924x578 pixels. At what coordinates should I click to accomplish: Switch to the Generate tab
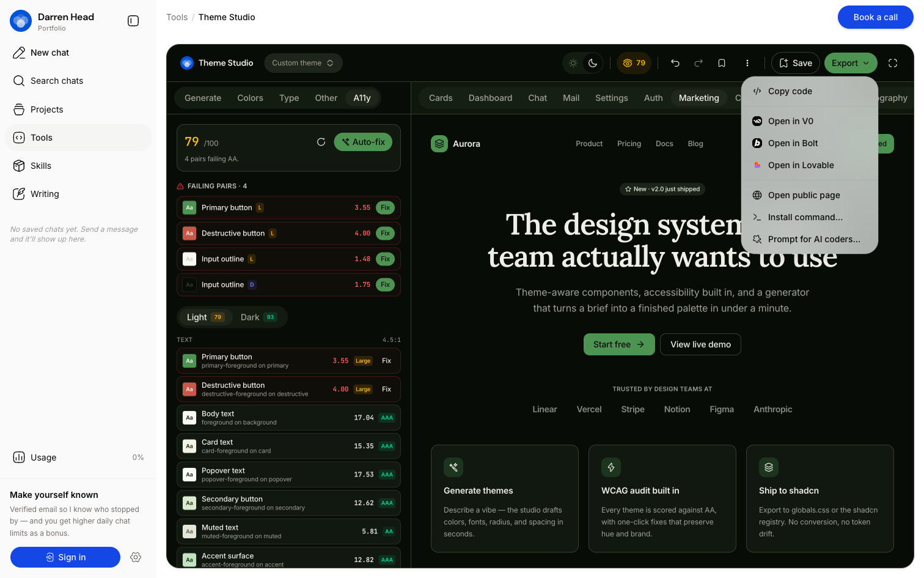[x=203, y=98]
